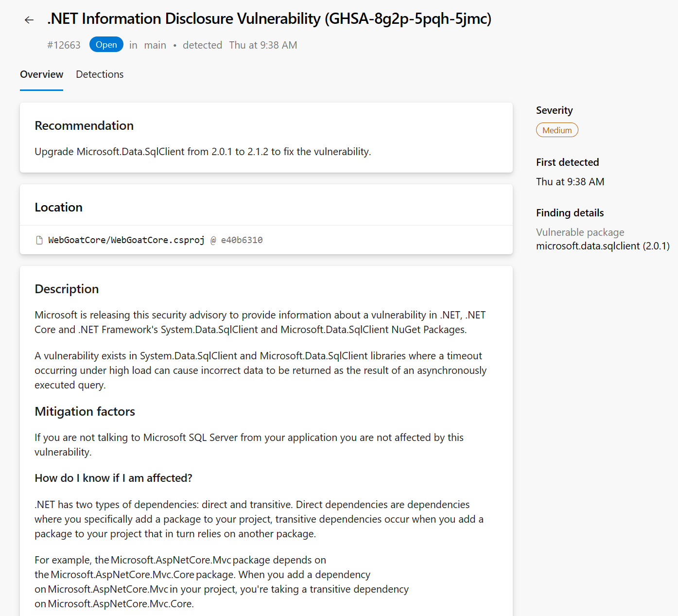The width and height of the screenshot is (678, 616).
Task: Select the 'Thu at 9:38 AM' value under First detected
Action: 570,182
